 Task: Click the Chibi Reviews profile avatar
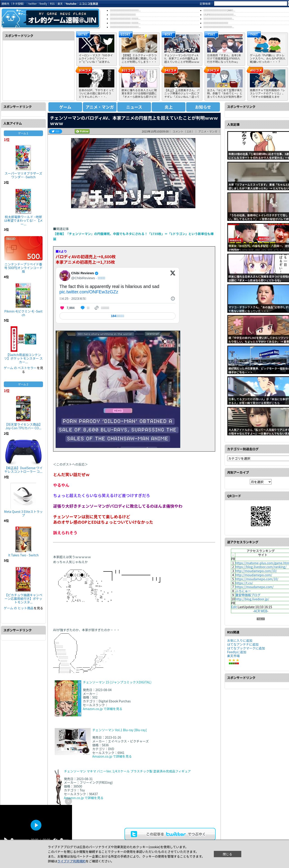(65, 275)
